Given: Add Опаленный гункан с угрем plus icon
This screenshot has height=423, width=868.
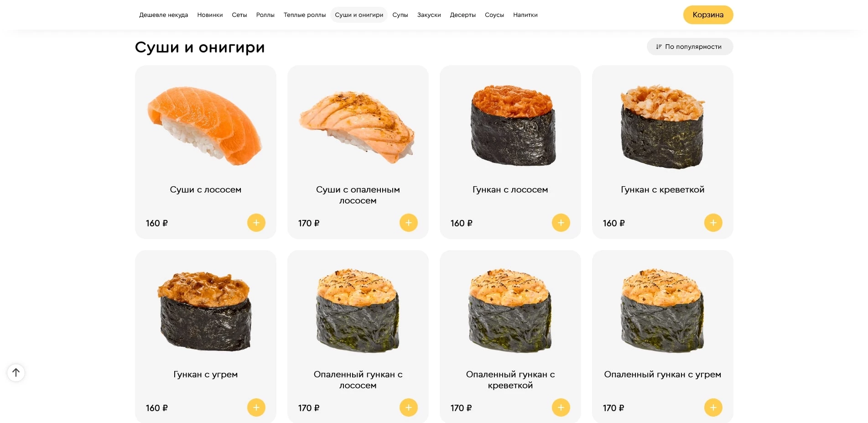Looking at the screenshot, I should (x=713, y=407).
